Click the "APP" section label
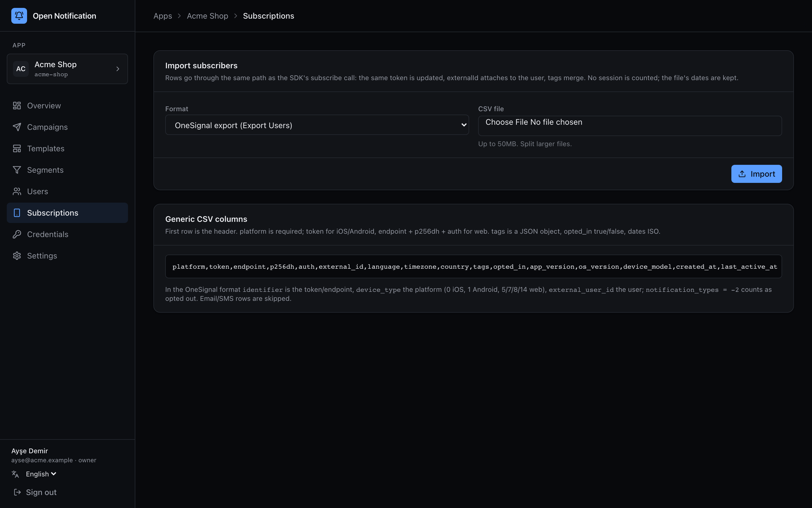Viewport: 812px width, 508px height. click(x=19, y=45)
